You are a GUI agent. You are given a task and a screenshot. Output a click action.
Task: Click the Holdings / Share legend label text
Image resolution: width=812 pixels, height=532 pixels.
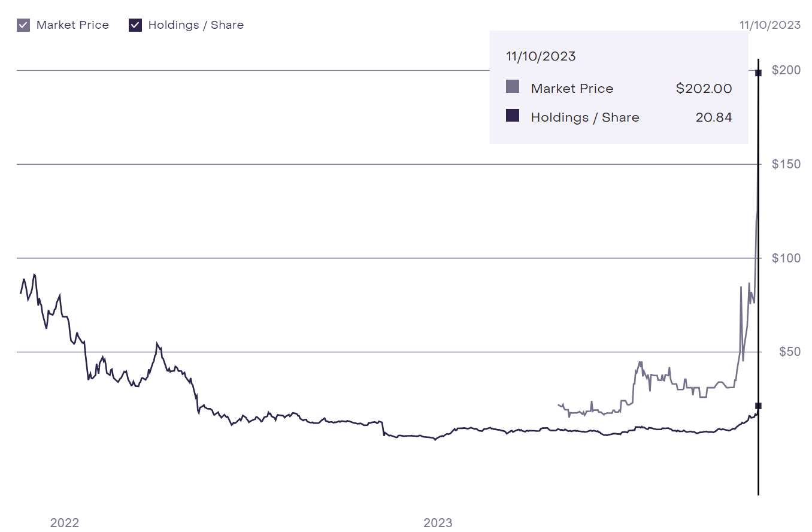click(x=196, y=25)
